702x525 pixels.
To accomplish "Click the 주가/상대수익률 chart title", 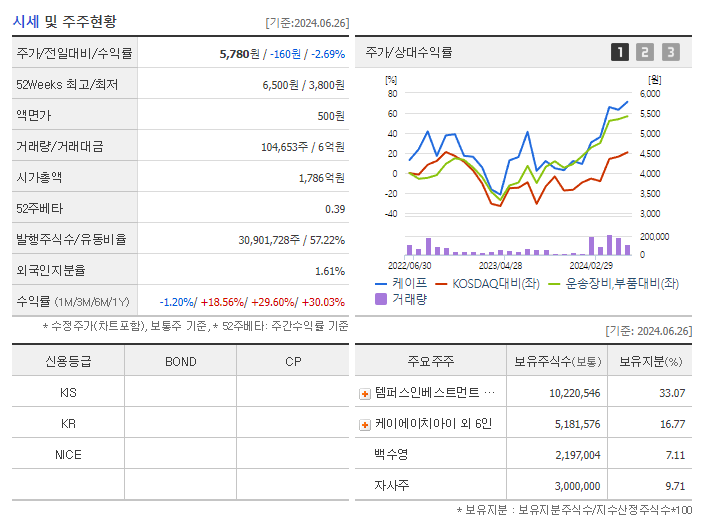I will coord(409,52).
